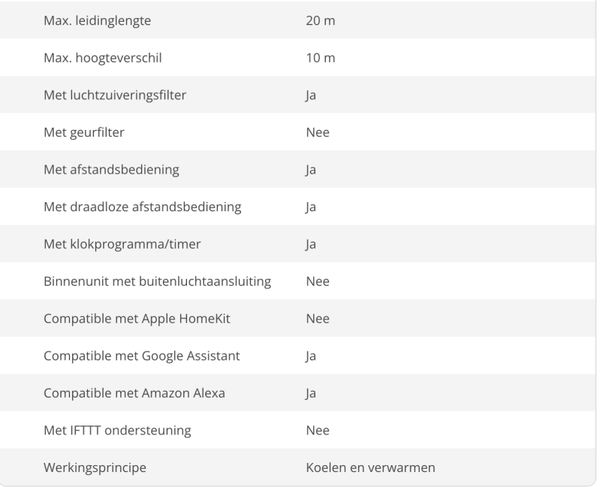The height and width of the screenshot is (487, 600).
Task: Click the Met afstandsbediening label
Action: 111,169
